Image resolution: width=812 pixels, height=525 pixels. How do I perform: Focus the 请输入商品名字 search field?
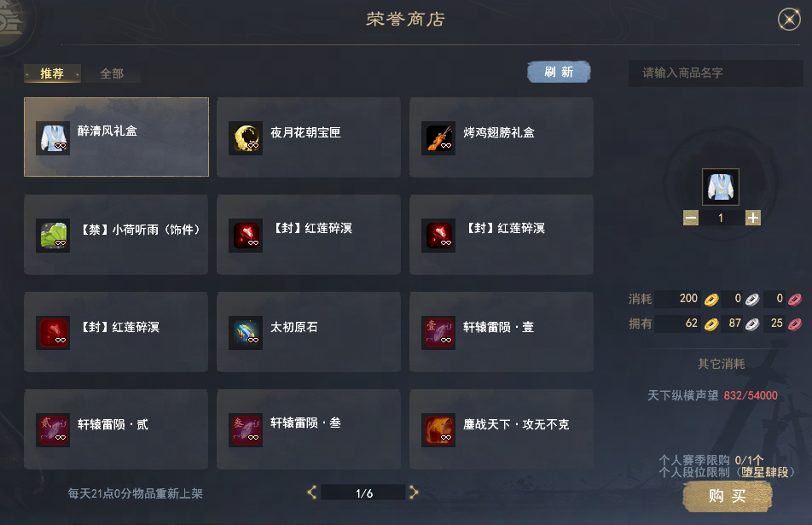(715, 73)
